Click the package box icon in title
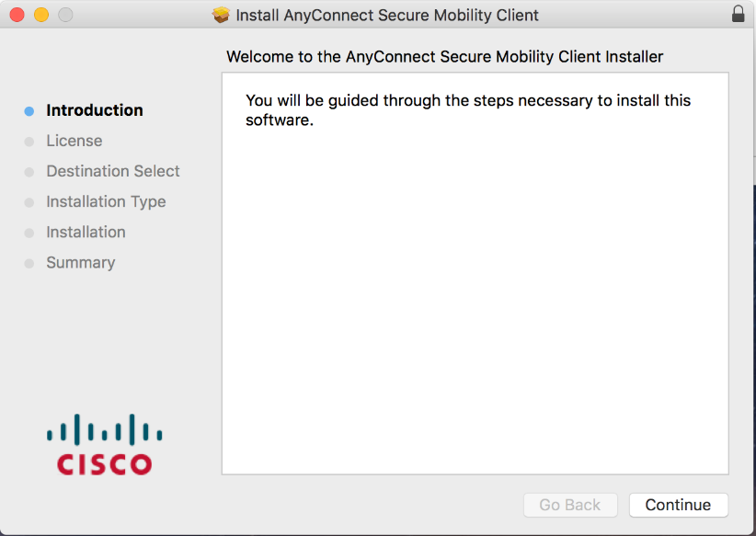756x536 pixels. pos(221,15)
